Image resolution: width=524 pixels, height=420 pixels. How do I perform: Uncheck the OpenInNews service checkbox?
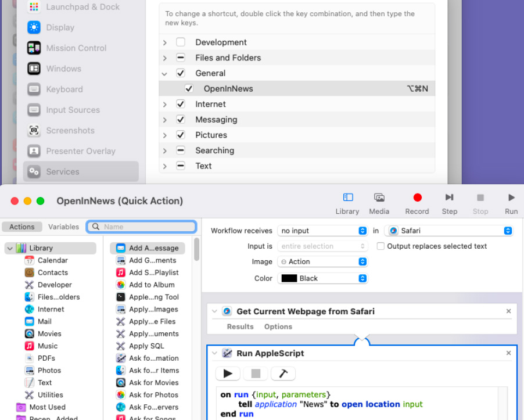pos(189,88)
